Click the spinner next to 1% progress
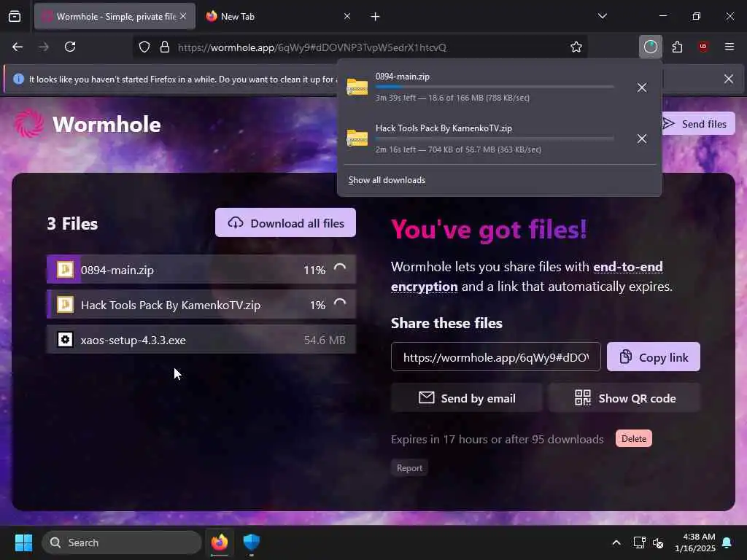The image size is (747, 560). click(x=340, y=304)
